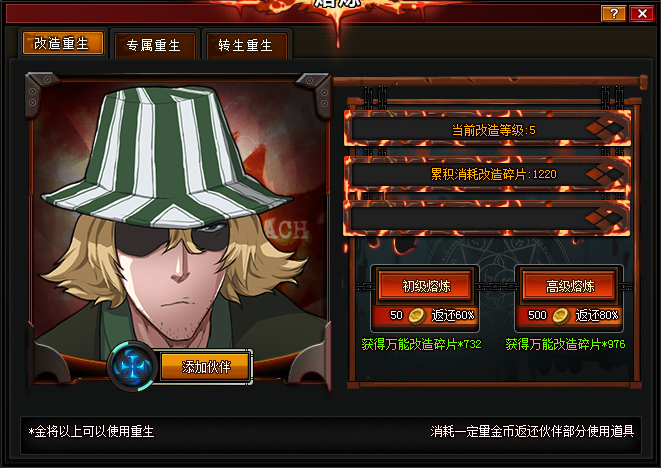Image resolution: width=661 pixels, height=468 pixels.
Task: Click the 获得万能改造碎片*976 reward text
Action: coord(565,344)
